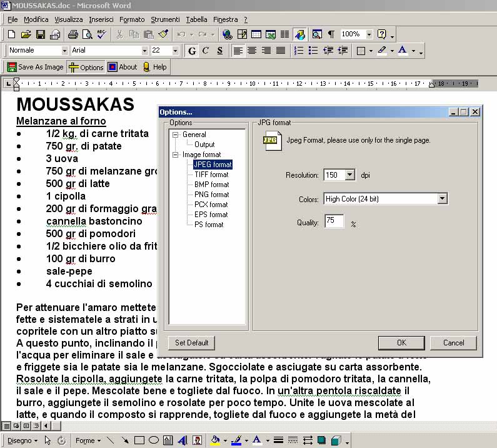Toggle underline formatting (S button)
The height and width of the screenshot is (448, 497).
tap(219, 51)
